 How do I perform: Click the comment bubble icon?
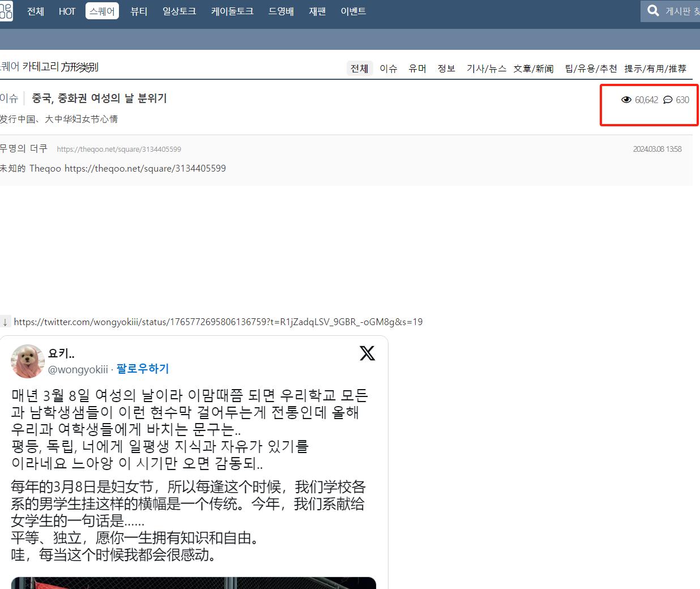coord(668,100)
